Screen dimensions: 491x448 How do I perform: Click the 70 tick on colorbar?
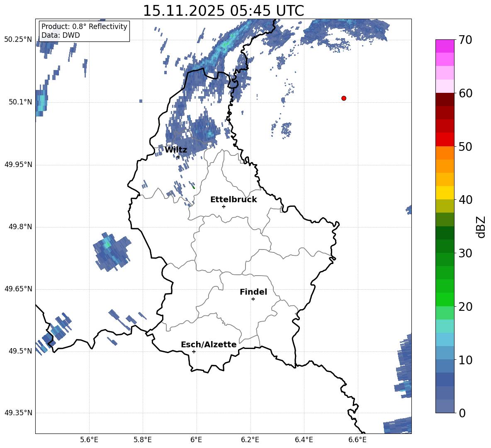click(x=465, y=40)
